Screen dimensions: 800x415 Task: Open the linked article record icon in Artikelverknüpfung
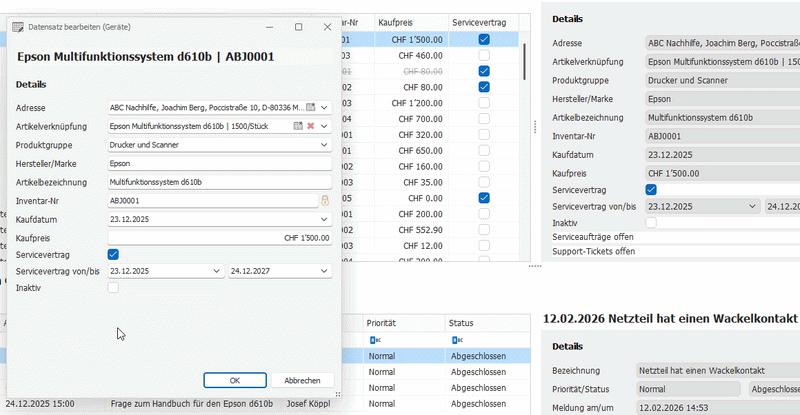[298, 126]
